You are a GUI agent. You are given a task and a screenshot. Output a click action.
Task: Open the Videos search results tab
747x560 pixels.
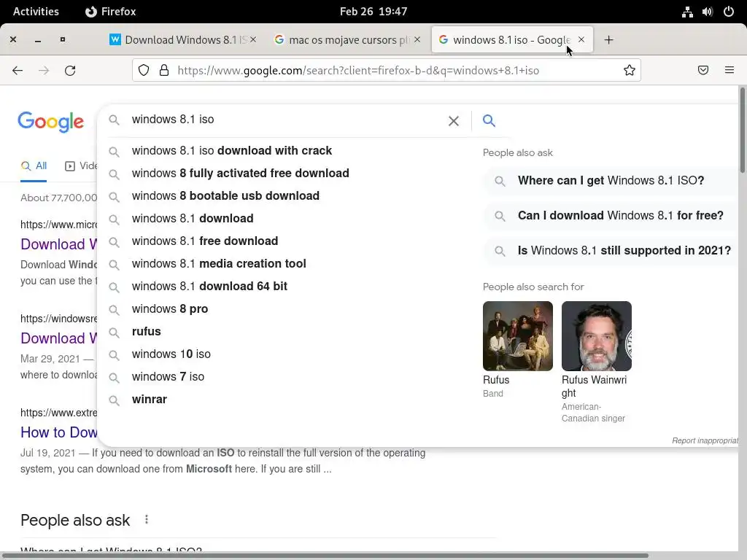click(x=81, y=166)
